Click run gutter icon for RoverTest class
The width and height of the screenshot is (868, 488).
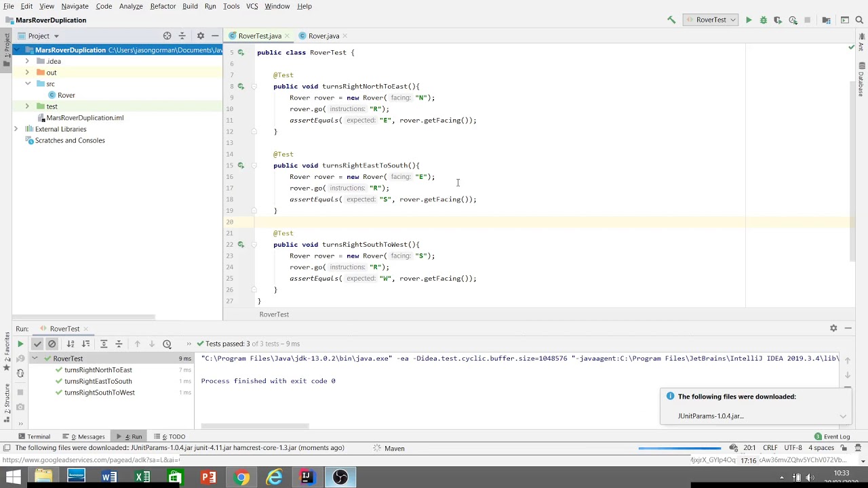pos(241,52)
